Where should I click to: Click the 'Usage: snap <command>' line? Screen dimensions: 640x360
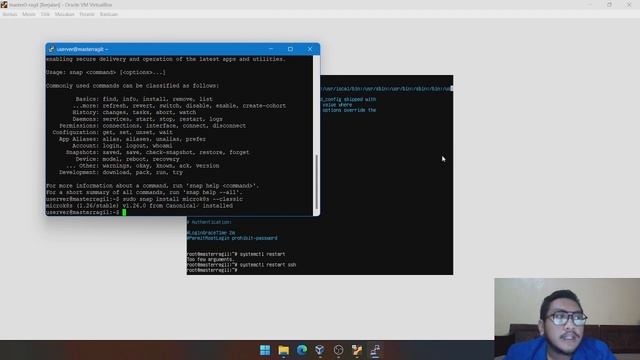[x=106, y=72]
